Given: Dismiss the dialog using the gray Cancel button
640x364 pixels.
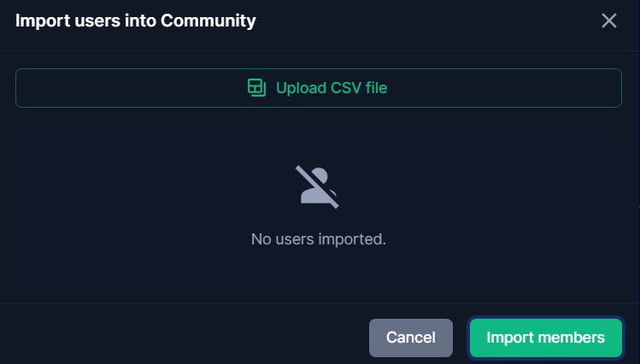Looking at the screenshot, I should tap(411, 338).
